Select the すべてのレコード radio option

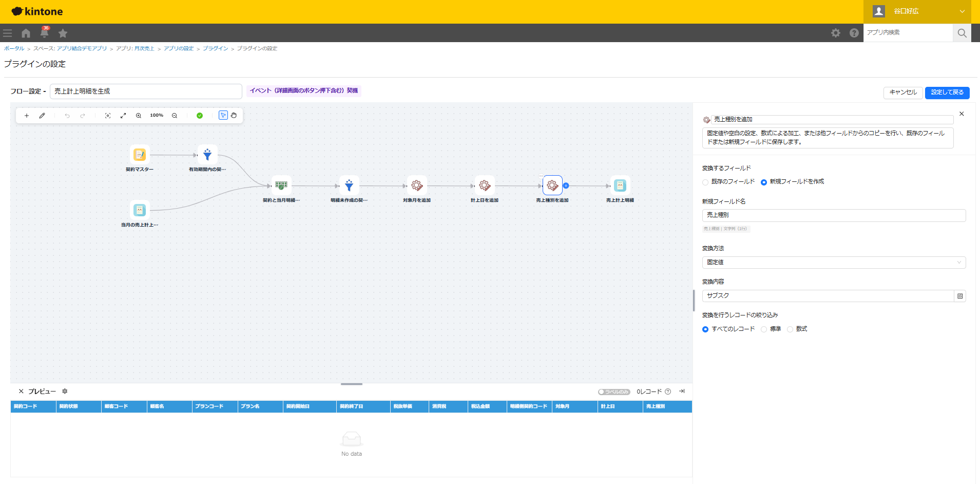pyautogui.click(x=705, y=329)
